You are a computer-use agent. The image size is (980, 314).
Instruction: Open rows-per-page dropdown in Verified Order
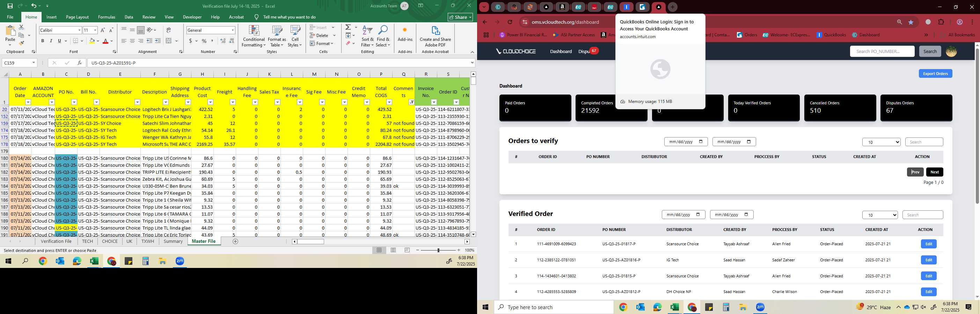879,215
